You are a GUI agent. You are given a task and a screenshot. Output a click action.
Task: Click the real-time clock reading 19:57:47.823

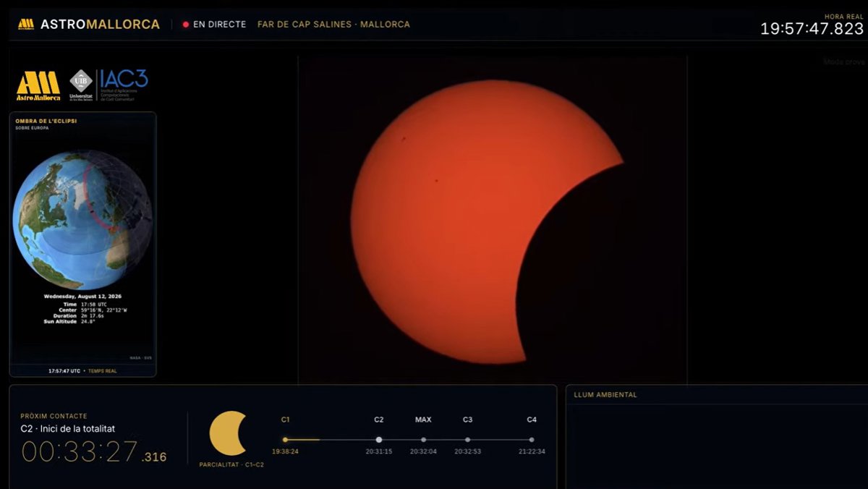[x=812, y=29]
